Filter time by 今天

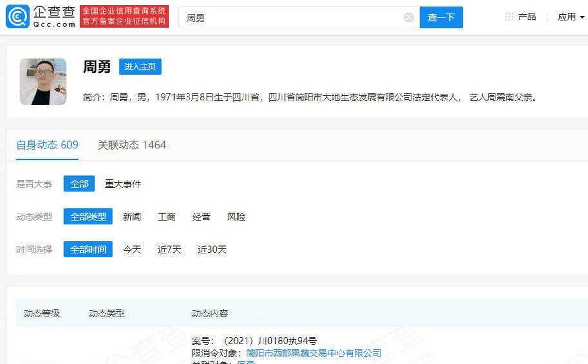132,250
